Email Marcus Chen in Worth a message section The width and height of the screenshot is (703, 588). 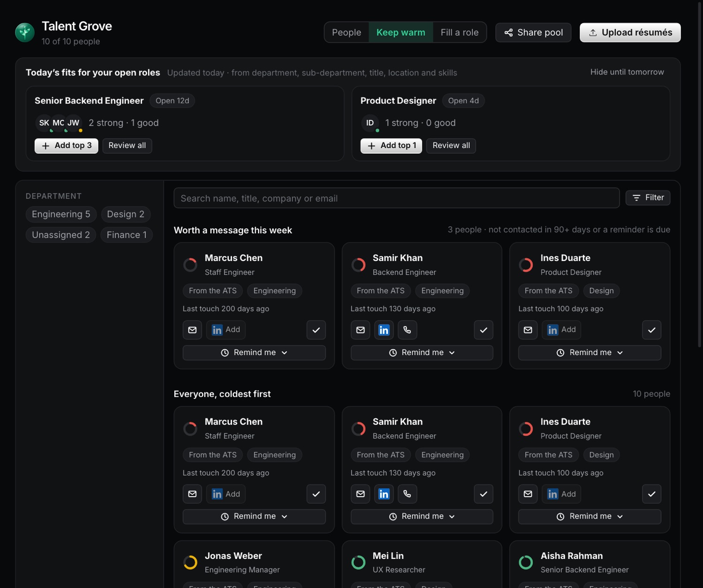(192, 330)
